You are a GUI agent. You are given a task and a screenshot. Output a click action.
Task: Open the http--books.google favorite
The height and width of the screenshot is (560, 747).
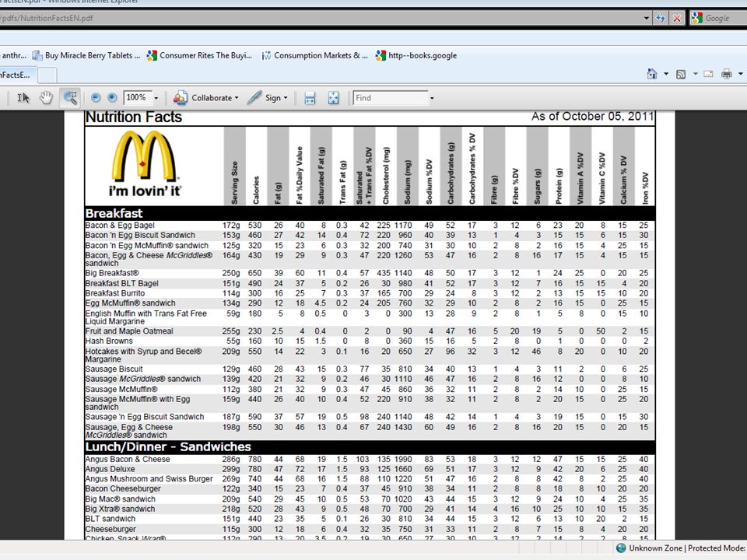pyautogui.click(x=416, y=55)
